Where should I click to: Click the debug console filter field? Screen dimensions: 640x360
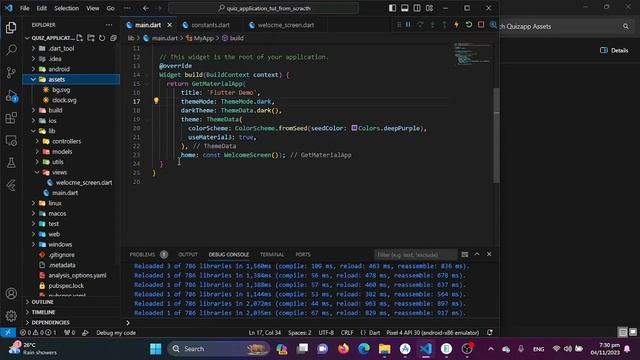coord(415,255)
